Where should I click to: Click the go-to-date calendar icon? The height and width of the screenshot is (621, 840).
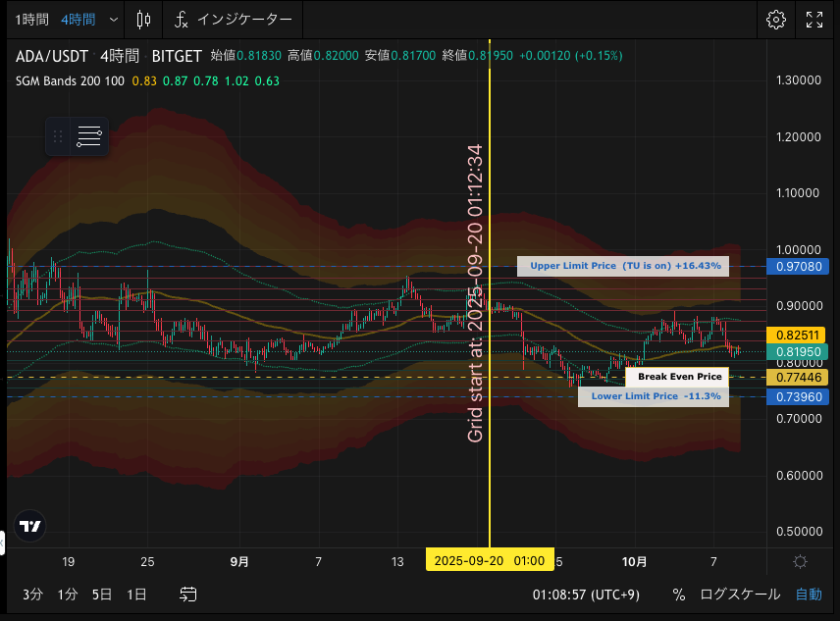click(x=188, y=594)
